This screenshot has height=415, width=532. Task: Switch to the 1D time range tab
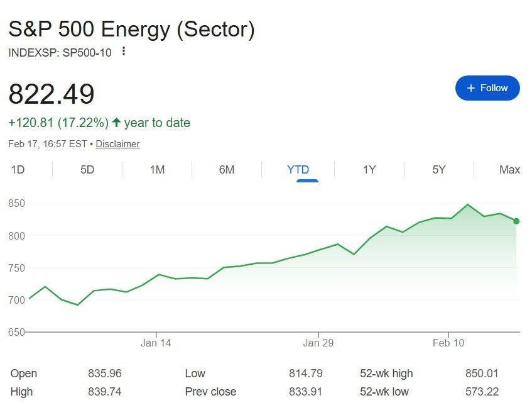(18, 170)
